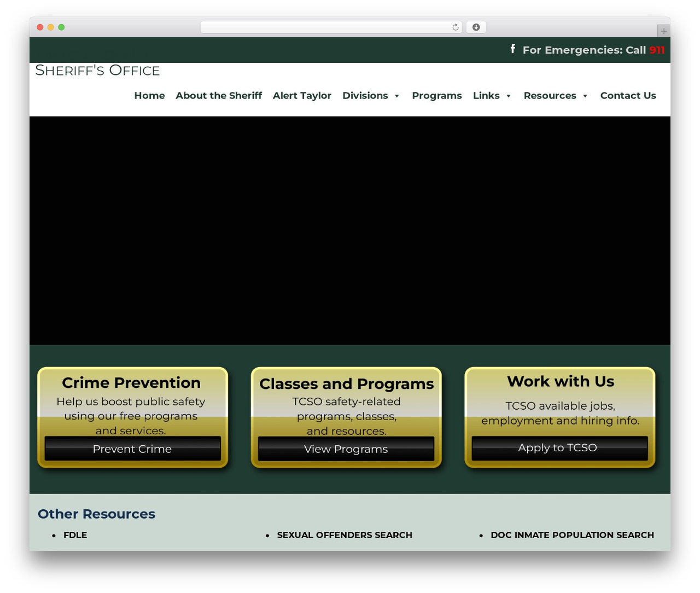Click the Crime Prevention heading
This screenshot has width=700, height=593.
131,382
